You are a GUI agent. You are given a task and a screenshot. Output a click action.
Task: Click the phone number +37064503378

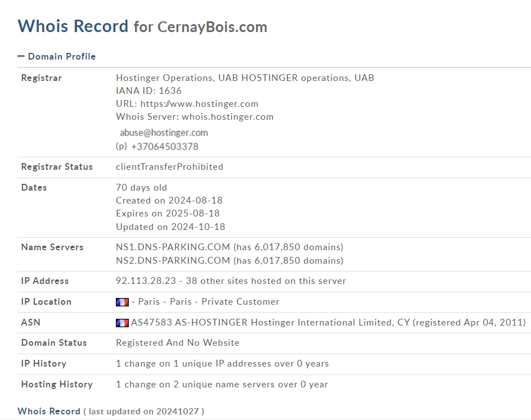click(165, 147)
